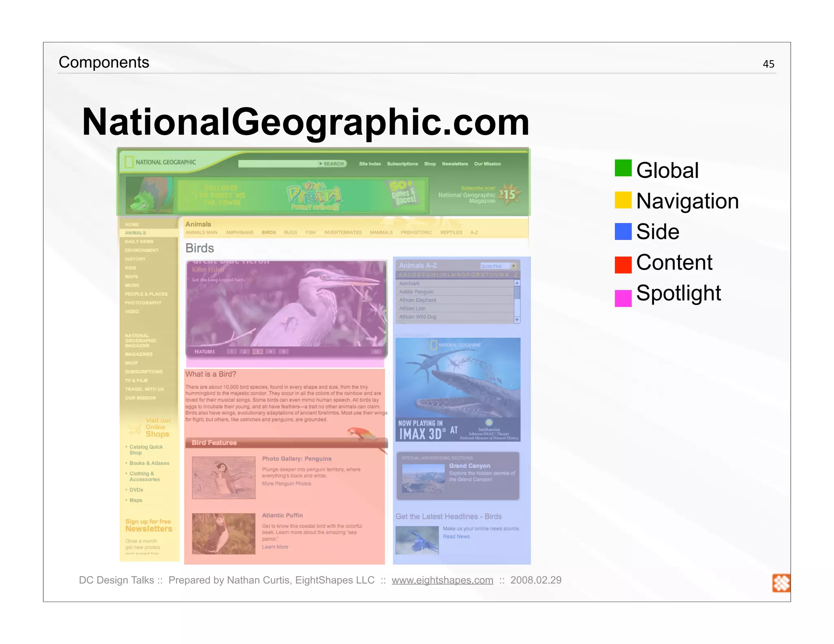Select feature slide 5 under heron image

pyautogui.click(x=283, y=352)
